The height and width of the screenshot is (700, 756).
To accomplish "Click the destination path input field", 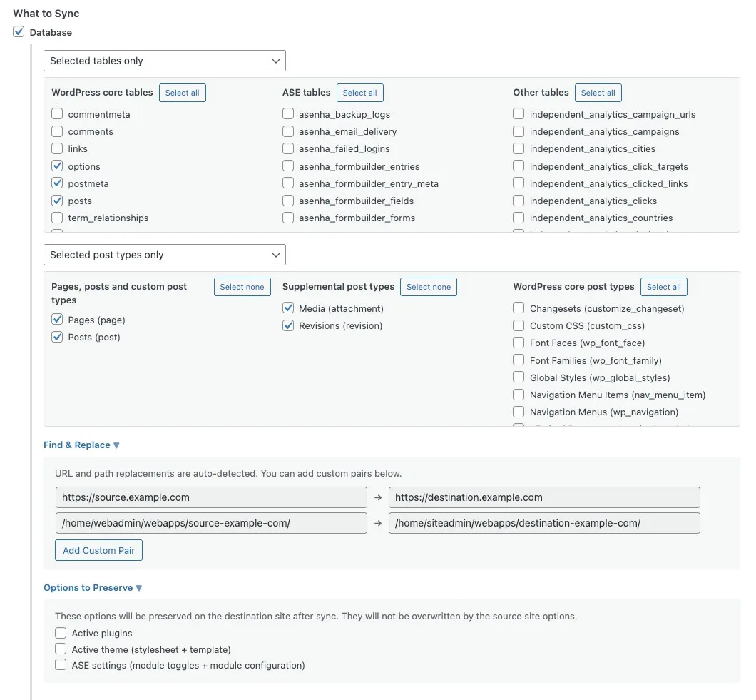I will [x=543, y=523].
